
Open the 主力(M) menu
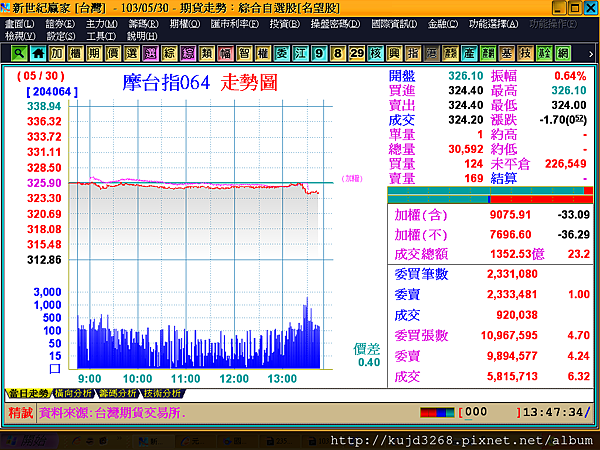coord(101,24)
